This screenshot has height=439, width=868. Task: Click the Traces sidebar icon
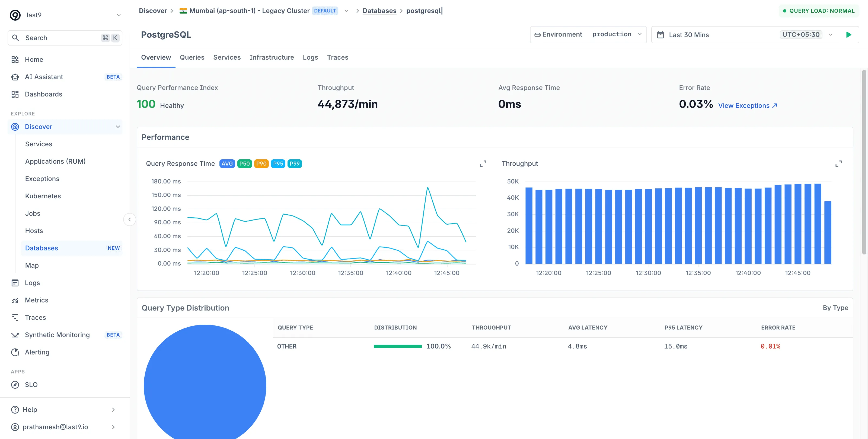point(15,318)
